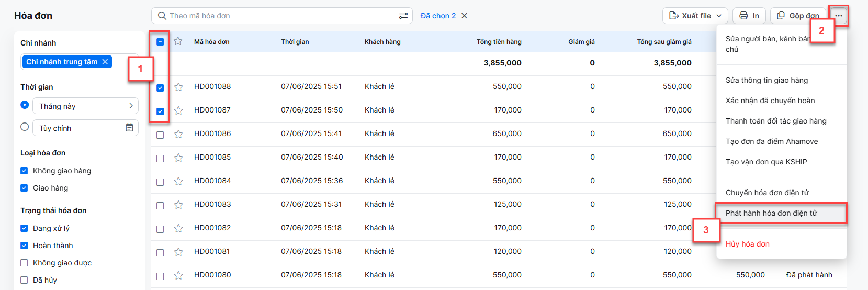Star invoice HD001088
Screen dimensions: 868x290
point(178,87)
